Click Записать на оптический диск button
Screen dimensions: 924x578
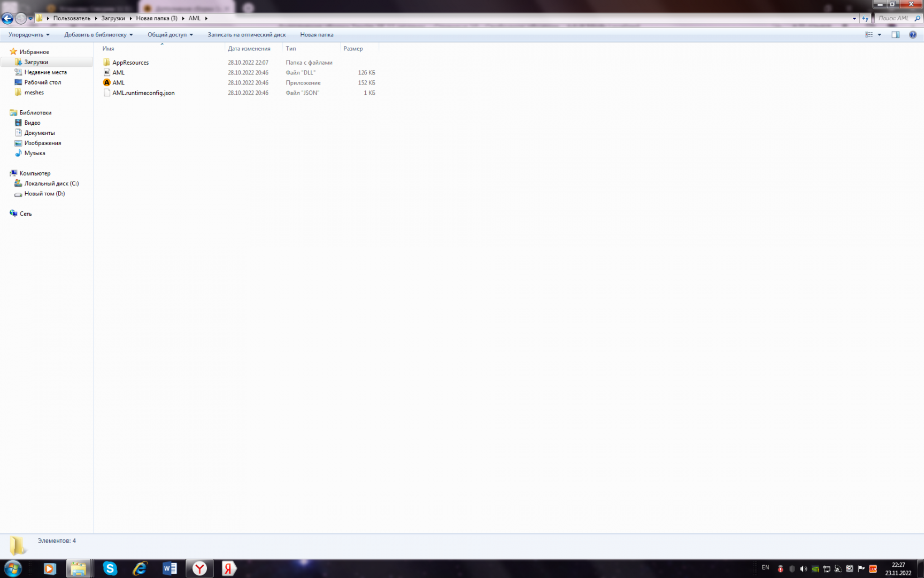[247, 35]
